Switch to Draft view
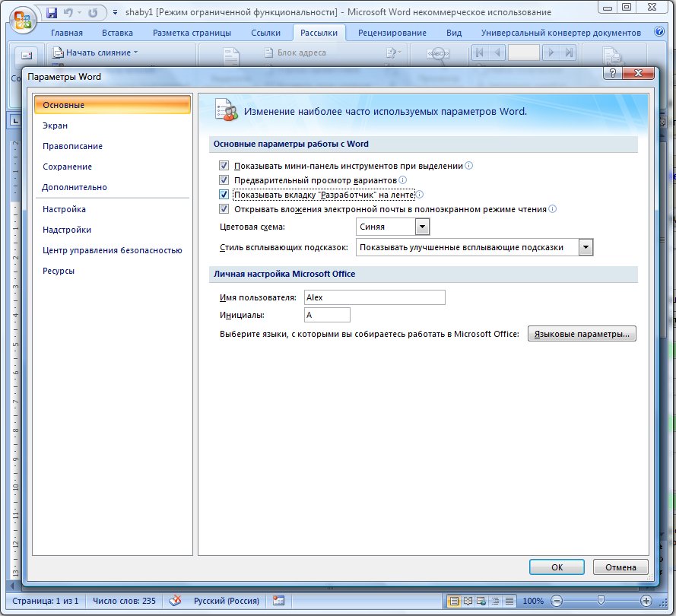Image resolution: width=676 pixels, height=616 pixels. pos(509,601)
